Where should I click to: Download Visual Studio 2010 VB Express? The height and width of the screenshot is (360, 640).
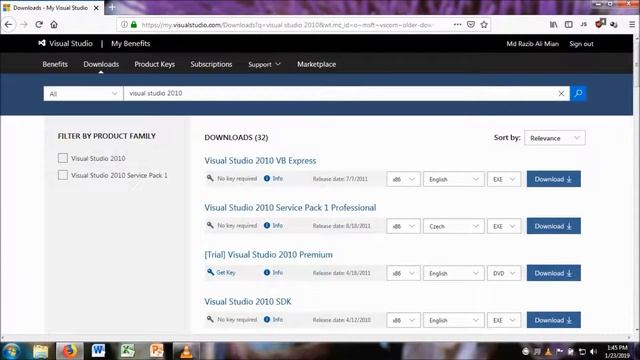point(553,179)
